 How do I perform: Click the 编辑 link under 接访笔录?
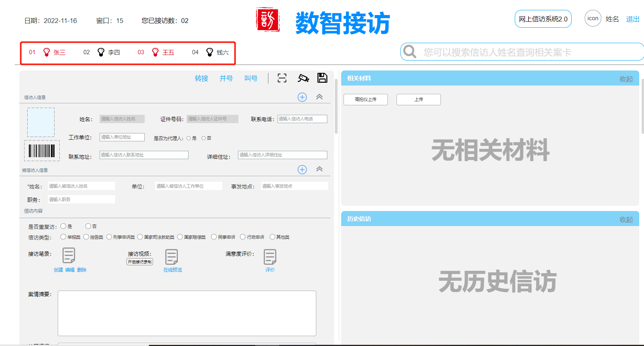(x=70, y=270)
